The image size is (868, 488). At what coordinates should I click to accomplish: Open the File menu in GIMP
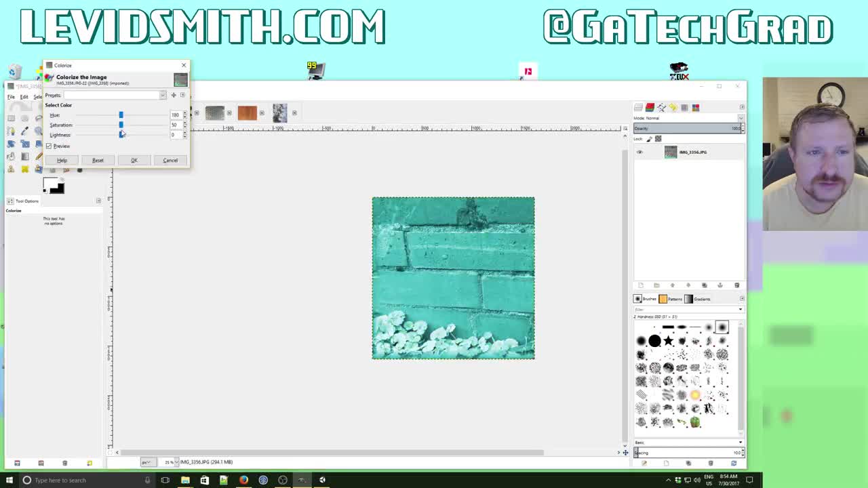coord(11,96)
